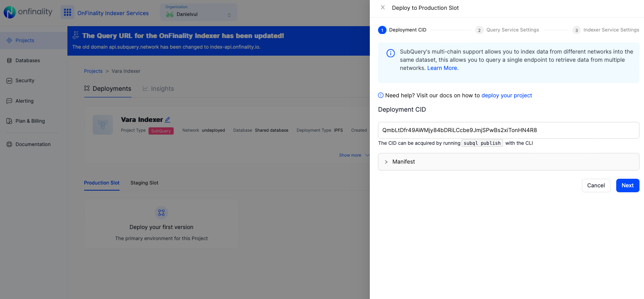Click the Deployments tab icon
This screenshot has height=299, width=644.
(x=87, y=88)
